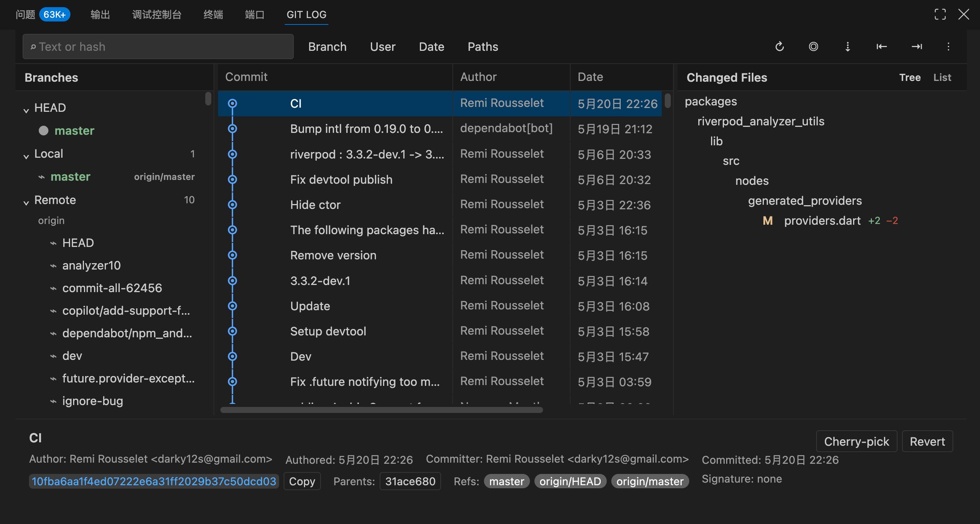Click the graph node beside Fix devtool publish
The image size is (980, 524).
pos(232,180)
